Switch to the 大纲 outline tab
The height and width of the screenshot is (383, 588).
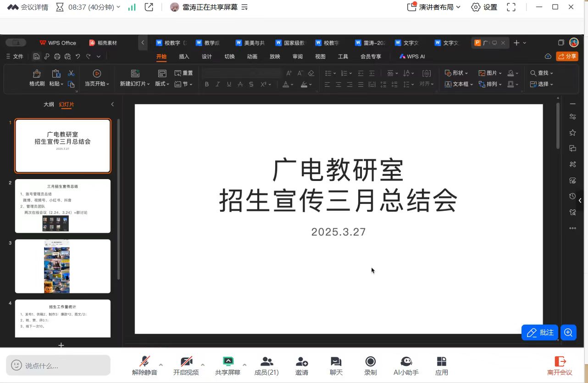(49, 104)
